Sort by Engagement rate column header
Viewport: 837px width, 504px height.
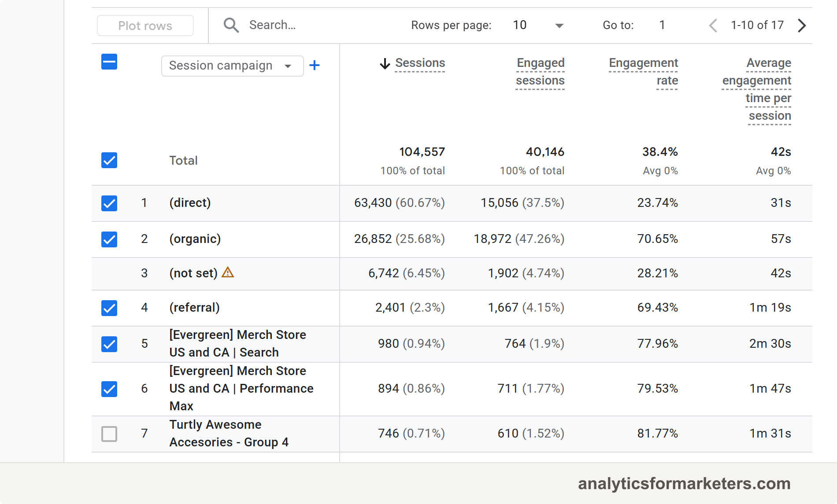point(643,72)
